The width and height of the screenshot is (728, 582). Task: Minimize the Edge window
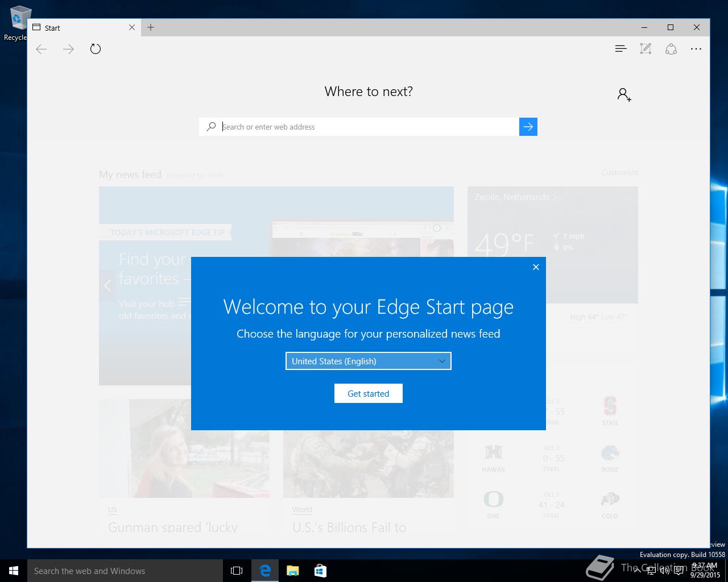[644, 27]
